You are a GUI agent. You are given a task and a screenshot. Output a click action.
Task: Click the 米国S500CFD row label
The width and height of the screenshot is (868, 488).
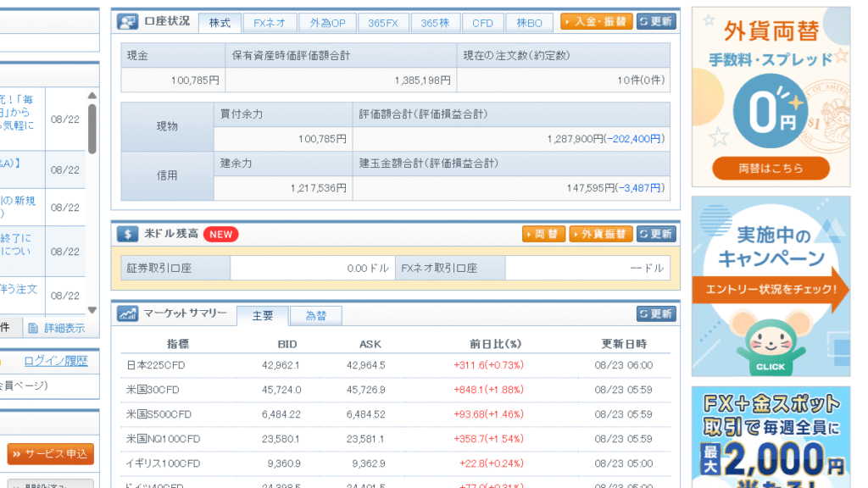159,413
